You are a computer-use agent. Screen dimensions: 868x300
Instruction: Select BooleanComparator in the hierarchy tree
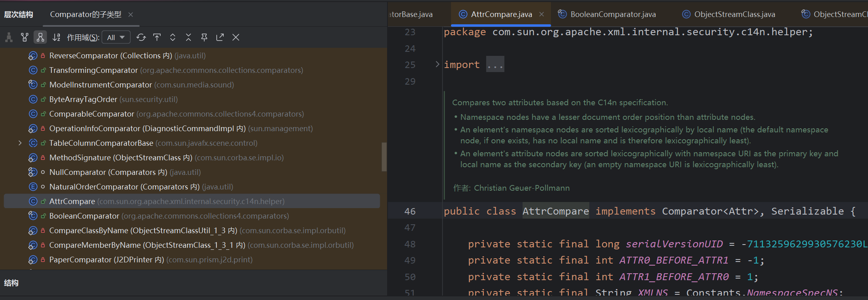point(84,216)
